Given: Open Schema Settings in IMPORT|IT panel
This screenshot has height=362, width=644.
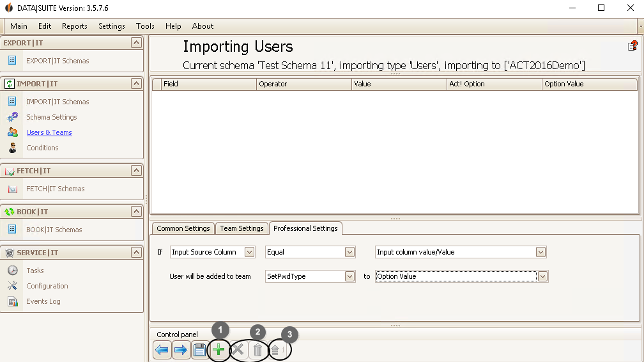Looking at the screenshot, I should point(51,117).
